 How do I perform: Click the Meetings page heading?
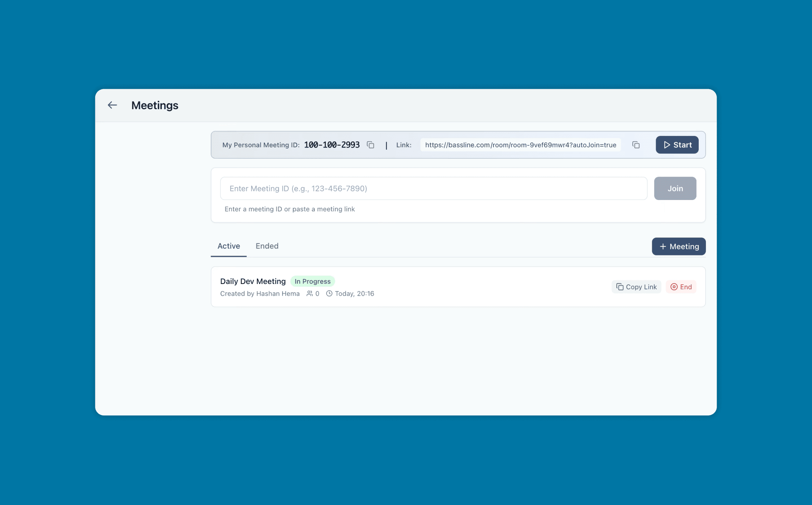(x=155, y=105)
